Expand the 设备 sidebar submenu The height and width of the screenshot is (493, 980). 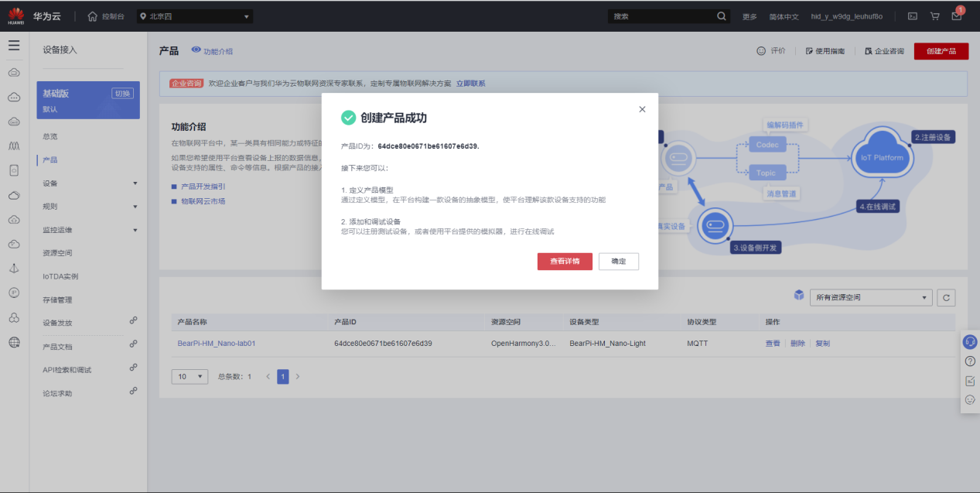[x=135, y=183]
